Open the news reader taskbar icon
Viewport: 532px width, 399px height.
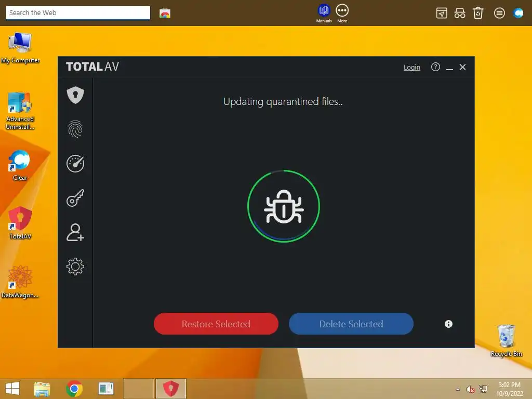pyautogui.click(x=106, y=389)
